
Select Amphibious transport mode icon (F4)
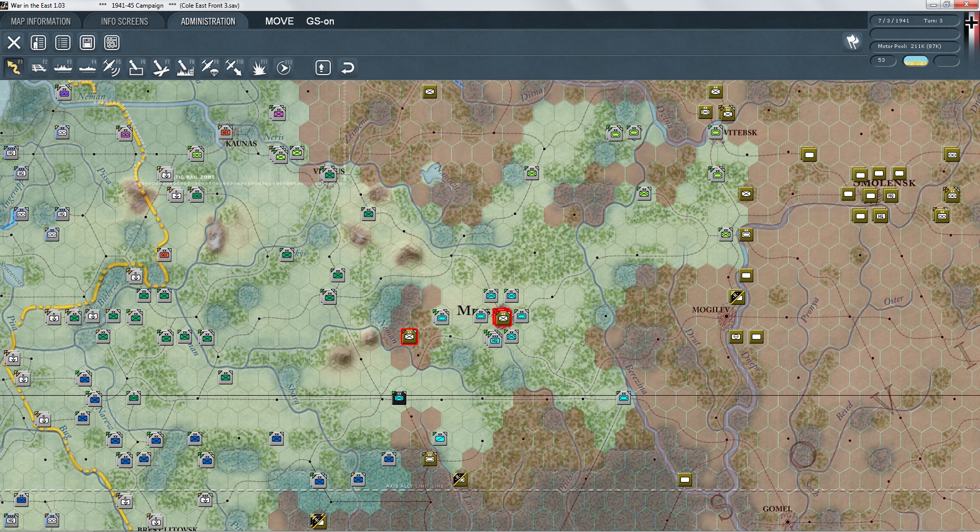(87, 67)
